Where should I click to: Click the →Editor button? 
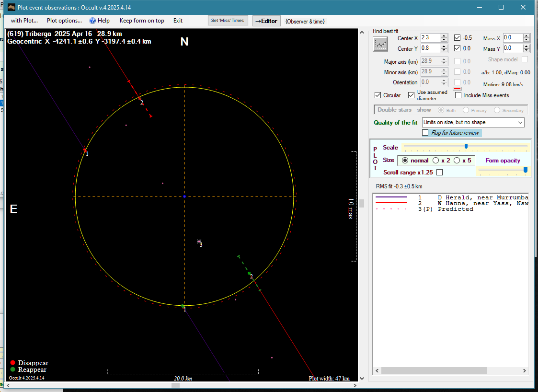[x=266, y=21]
